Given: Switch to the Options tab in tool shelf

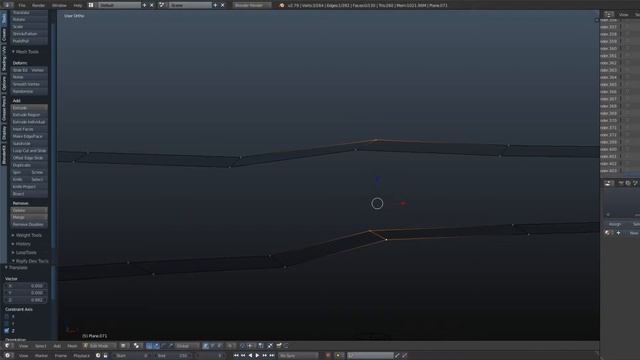Looking at the screenshot, I should point(4,83).
